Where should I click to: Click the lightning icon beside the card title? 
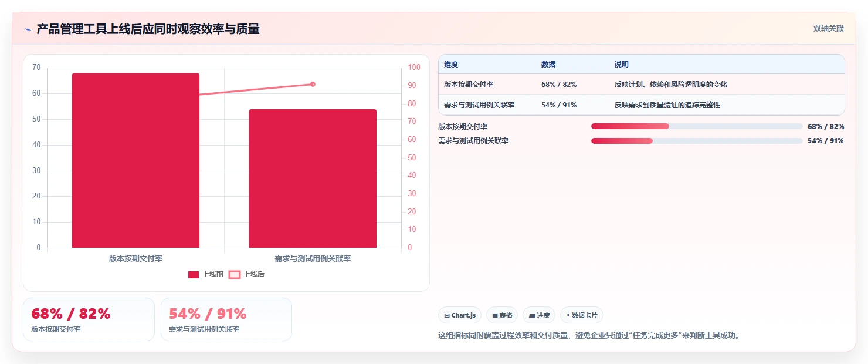tap(28, 29)
